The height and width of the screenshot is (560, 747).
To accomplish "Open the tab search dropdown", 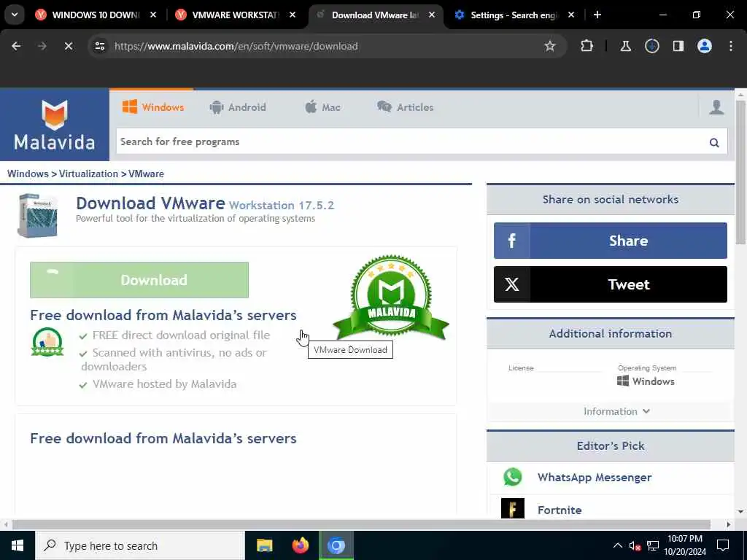I will pos(15,15).
